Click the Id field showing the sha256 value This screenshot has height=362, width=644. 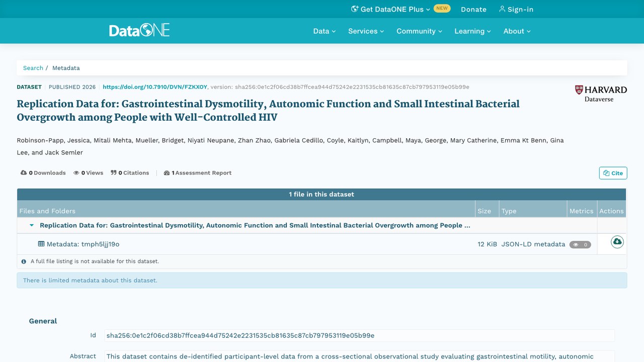point(359,335)
